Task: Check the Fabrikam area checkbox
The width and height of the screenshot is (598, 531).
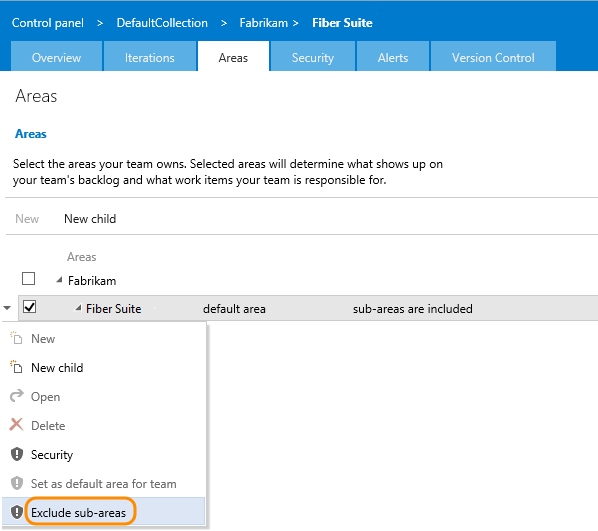Action: coord(29,279)
